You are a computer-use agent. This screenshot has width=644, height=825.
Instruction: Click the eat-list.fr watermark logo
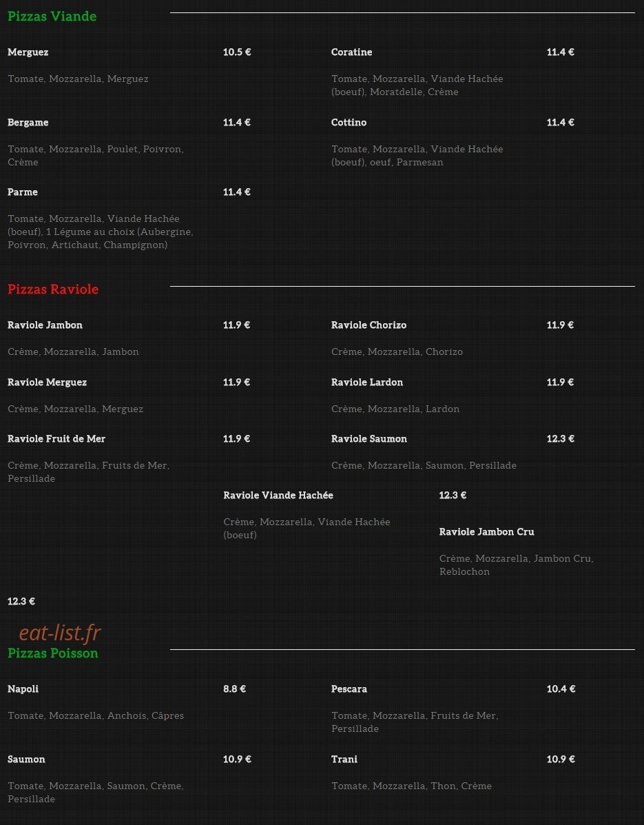pyautogui.click(x=60, y=633)
